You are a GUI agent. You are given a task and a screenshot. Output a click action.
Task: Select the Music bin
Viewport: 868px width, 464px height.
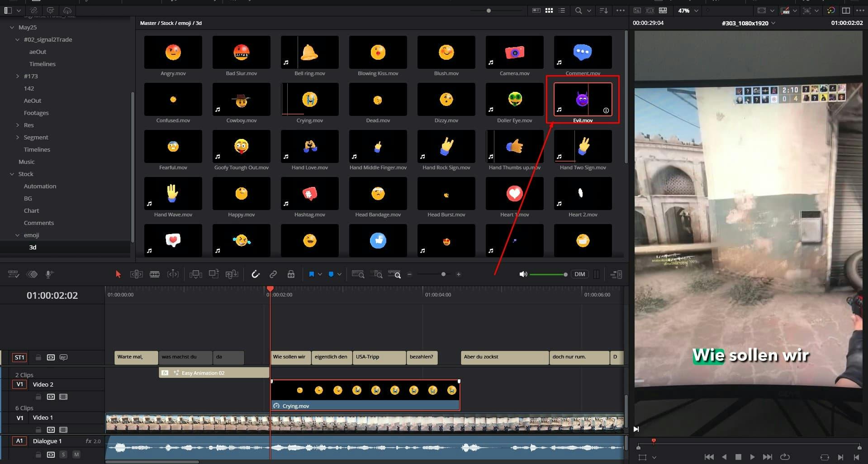26,162
